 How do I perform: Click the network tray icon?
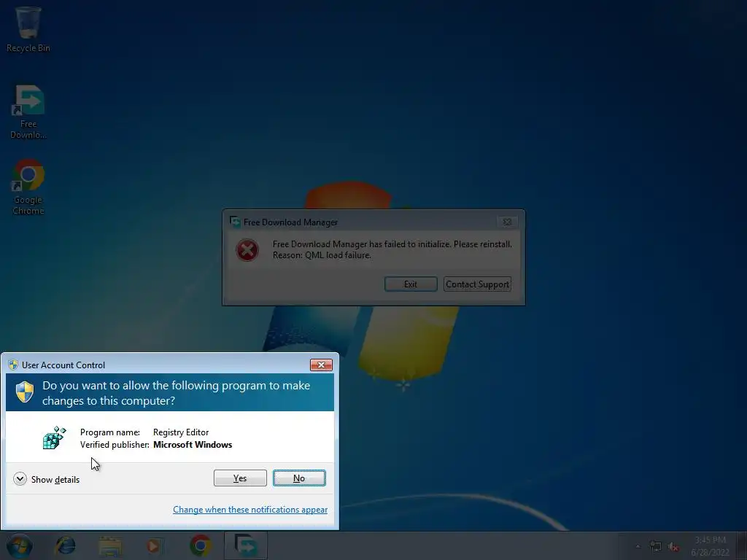click(x=656, y=547)
